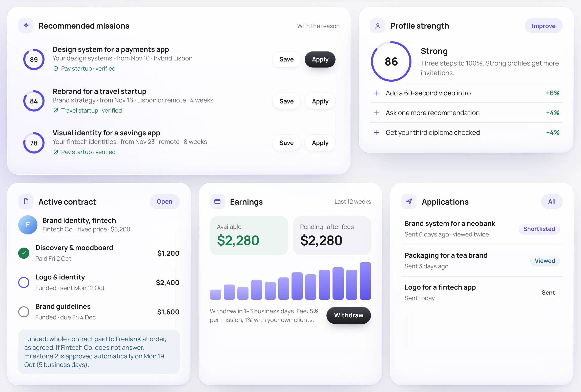Click the green check on Discovery & moodboard

(24, 253)
